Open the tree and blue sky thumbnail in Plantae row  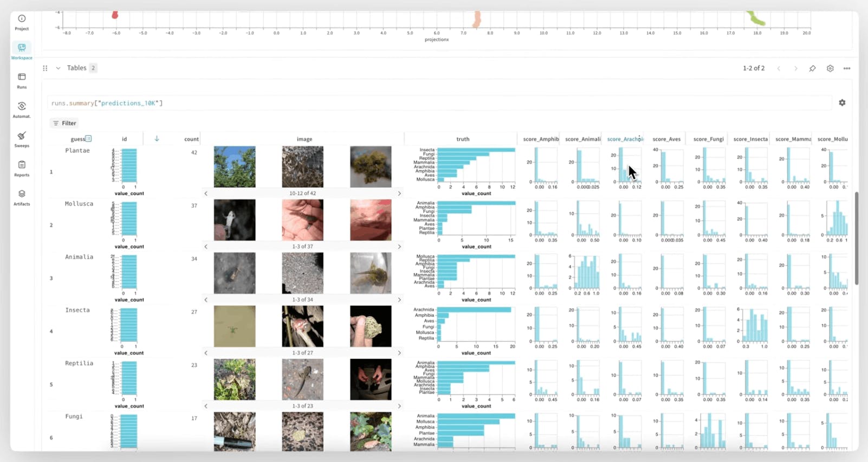235,167
